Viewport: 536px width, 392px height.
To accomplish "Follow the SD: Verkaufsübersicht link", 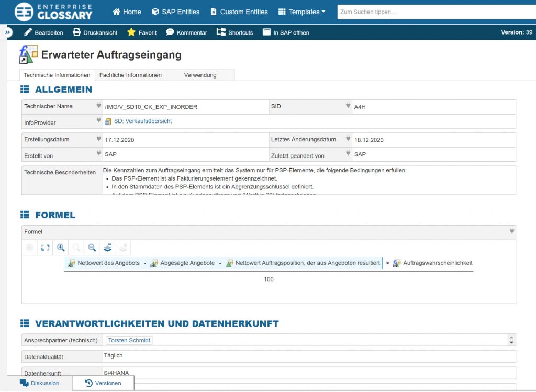I will pos(143,121).
